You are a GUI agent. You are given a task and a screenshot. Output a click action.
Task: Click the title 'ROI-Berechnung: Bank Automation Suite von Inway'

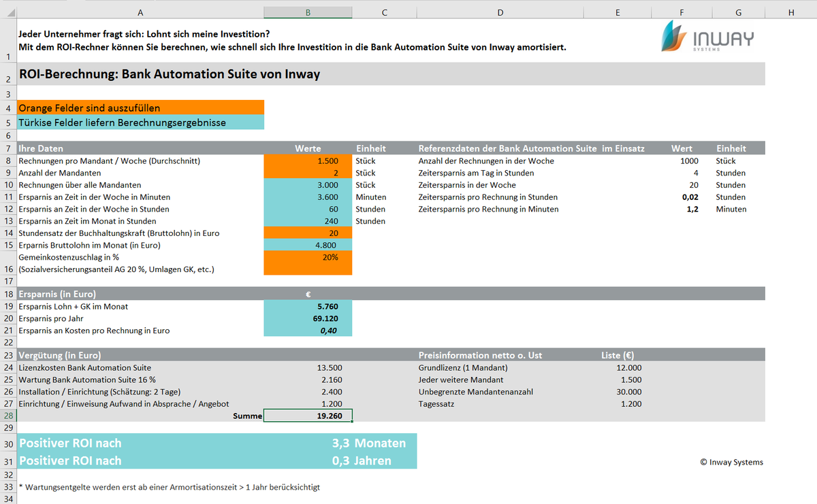pos(170,74)
